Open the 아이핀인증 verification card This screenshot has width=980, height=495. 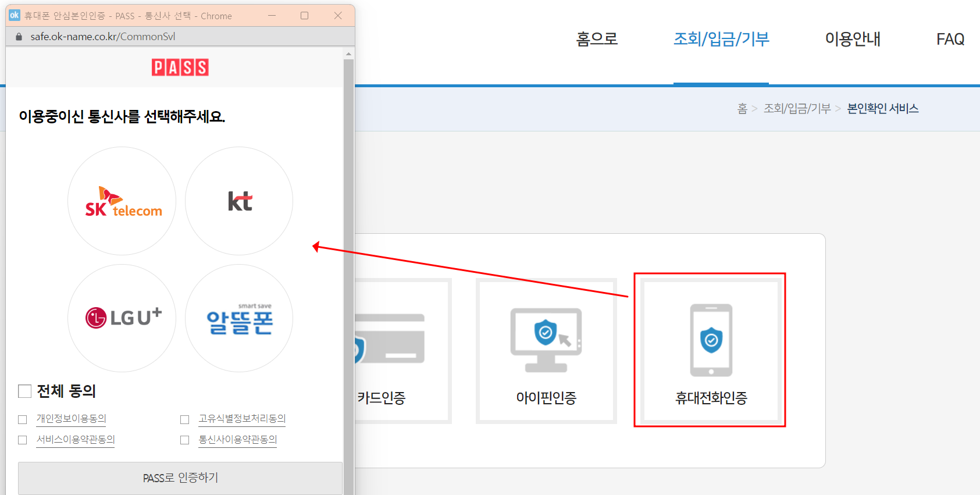tap(546, 351)
